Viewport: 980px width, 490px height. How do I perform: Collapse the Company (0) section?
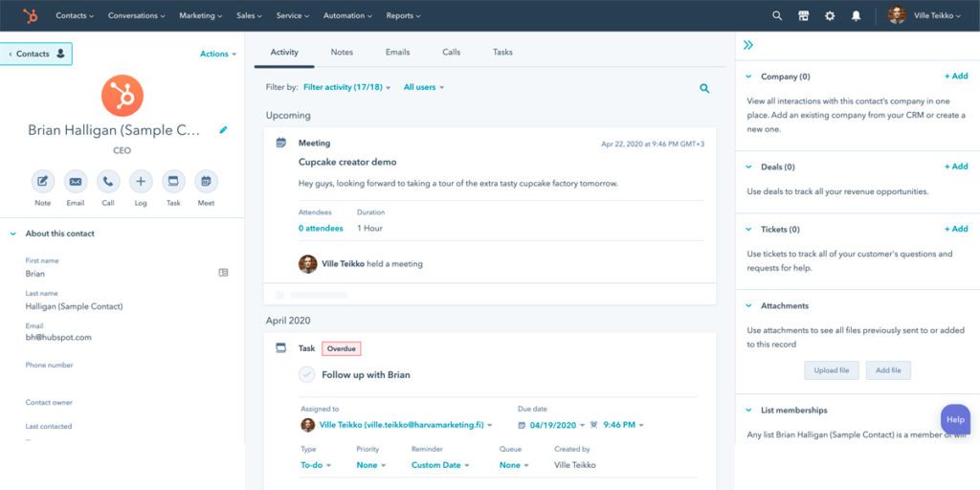[748, 77]
